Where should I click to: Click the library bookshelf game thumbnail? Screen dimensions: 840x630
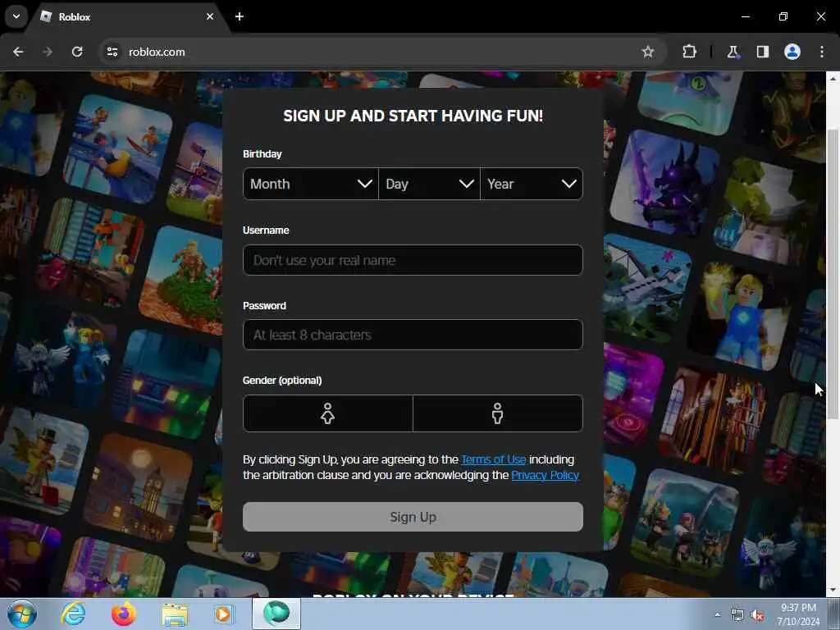[x=713, y=419]
